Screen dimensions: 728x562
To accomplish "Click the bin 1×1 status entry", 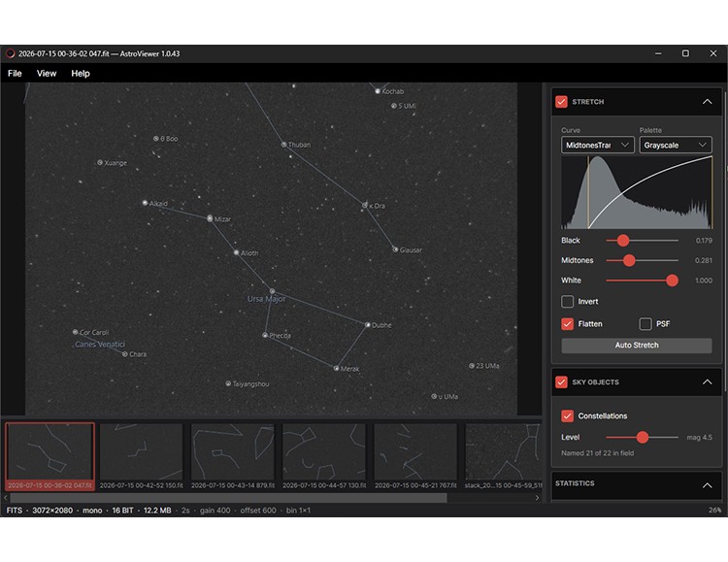I will pyautogui.click(x=298, y=510).
